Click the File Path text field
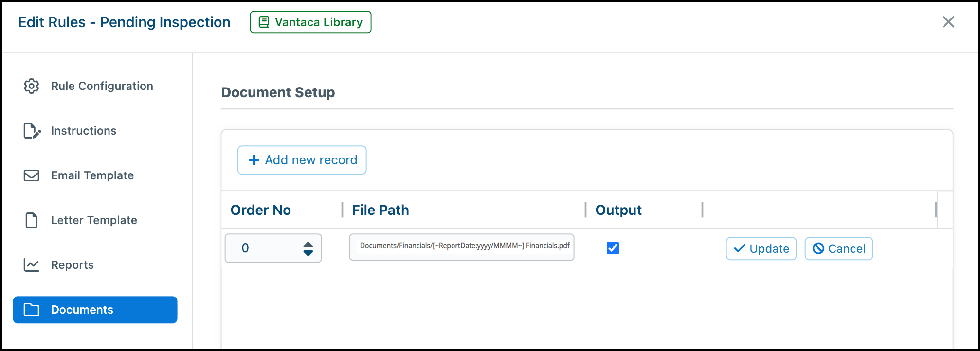980x351 pixels. (x=462, y=247)
